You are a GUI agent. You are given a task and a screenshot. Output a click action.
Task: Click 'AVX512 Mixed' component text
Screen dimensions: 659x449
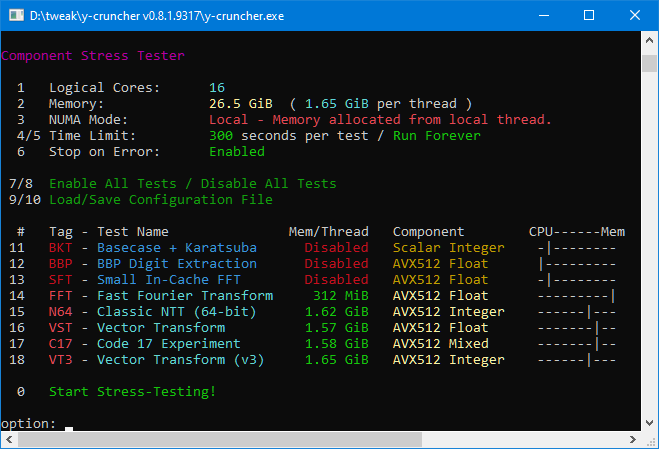point(440,343)
